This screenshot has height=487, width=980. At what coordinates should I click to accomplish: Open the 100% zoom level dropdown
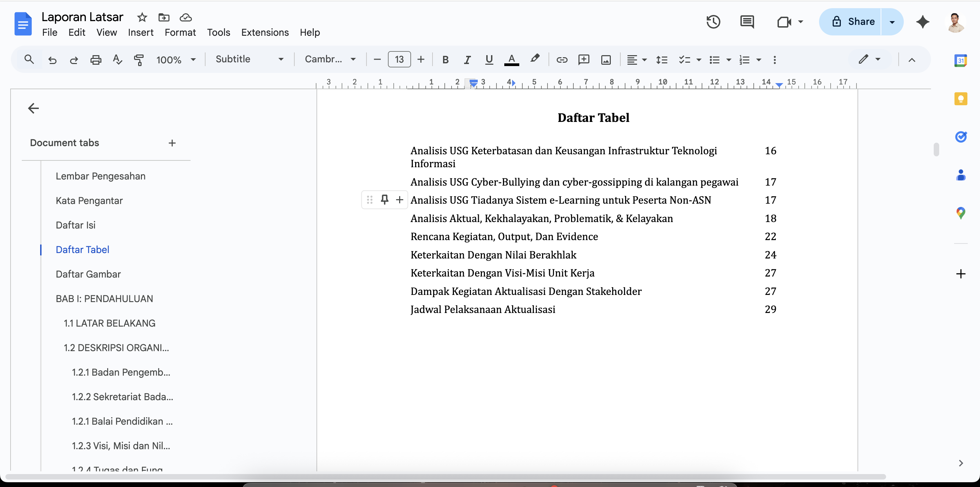(x=175, y=60)
